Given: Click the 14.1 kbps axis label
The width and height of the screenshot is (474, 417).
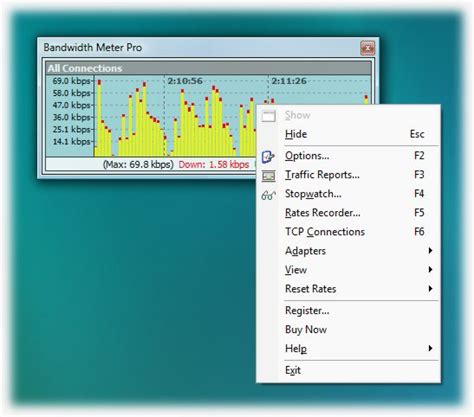Looking at the screenshot, I should point(71,142).
